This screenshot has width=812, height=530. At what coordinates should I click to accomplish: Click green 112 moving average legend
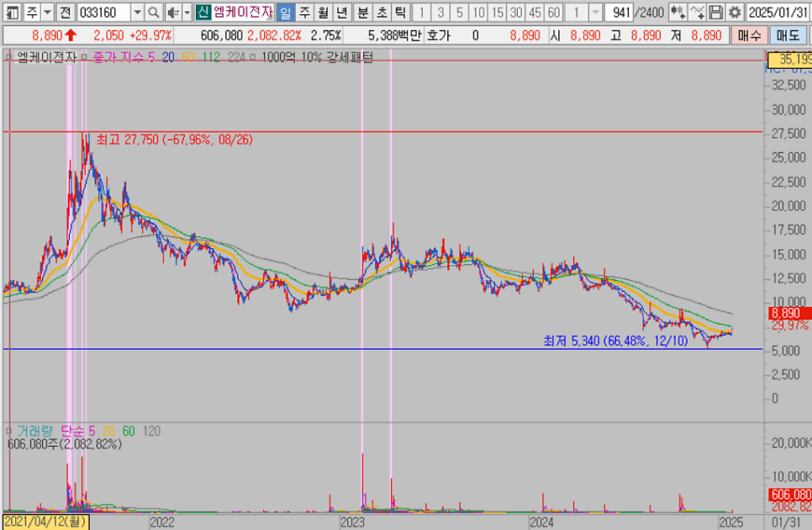[211, 56]
